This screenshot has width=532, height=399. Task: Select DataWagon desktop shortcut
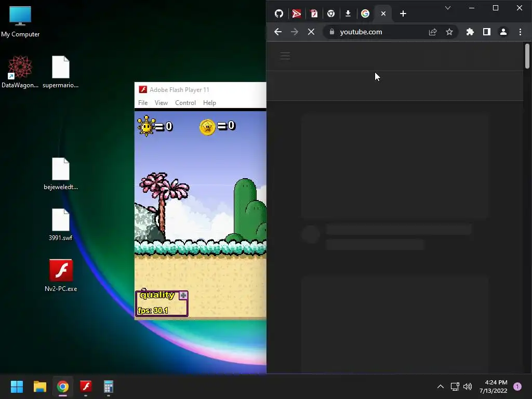[x=20, y=72]
